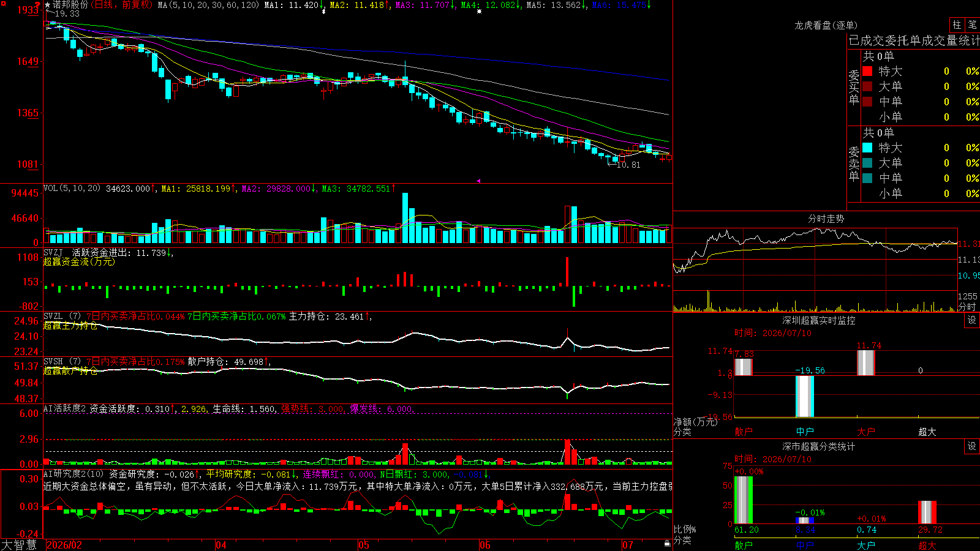
Task: Click the magenta arrow marker under chart
Action: click(x=478, y=181)
